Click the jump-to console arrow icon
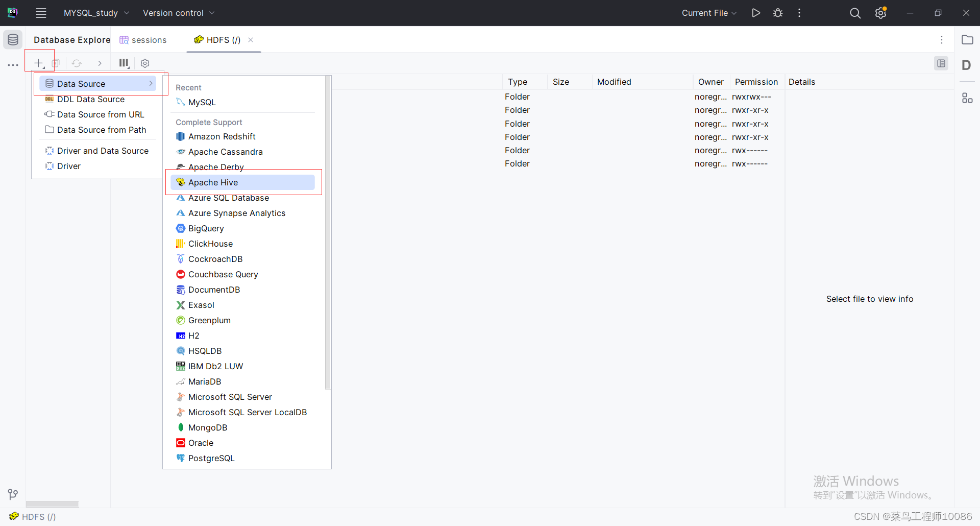980x526 pixels. 100,63
